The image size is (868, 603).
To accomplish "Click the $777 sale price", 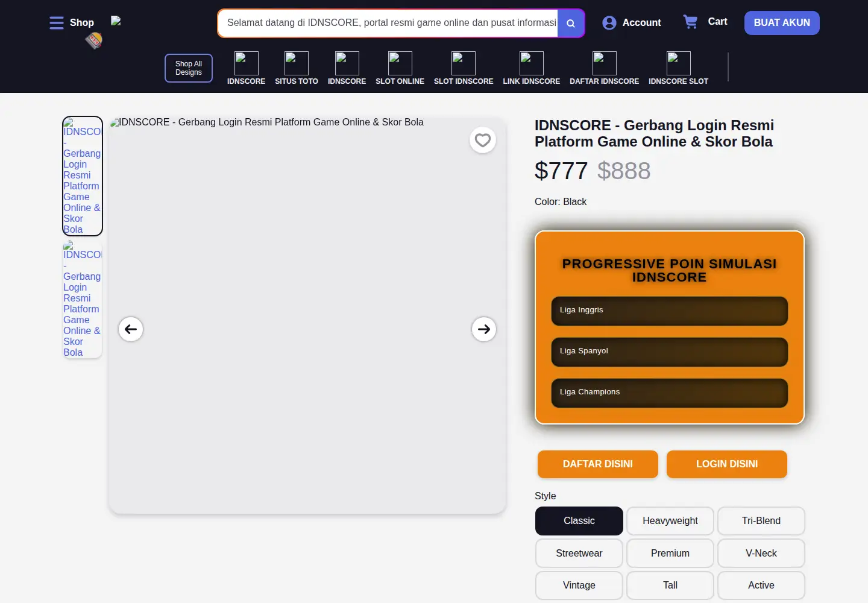I will click(x=561, y=171).
